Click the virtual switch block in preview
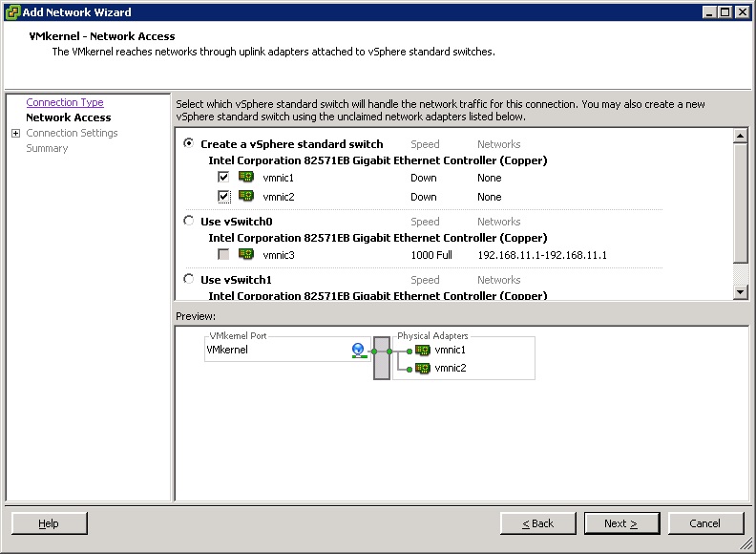This screenshot has height=554, width=756. point(382,358)
